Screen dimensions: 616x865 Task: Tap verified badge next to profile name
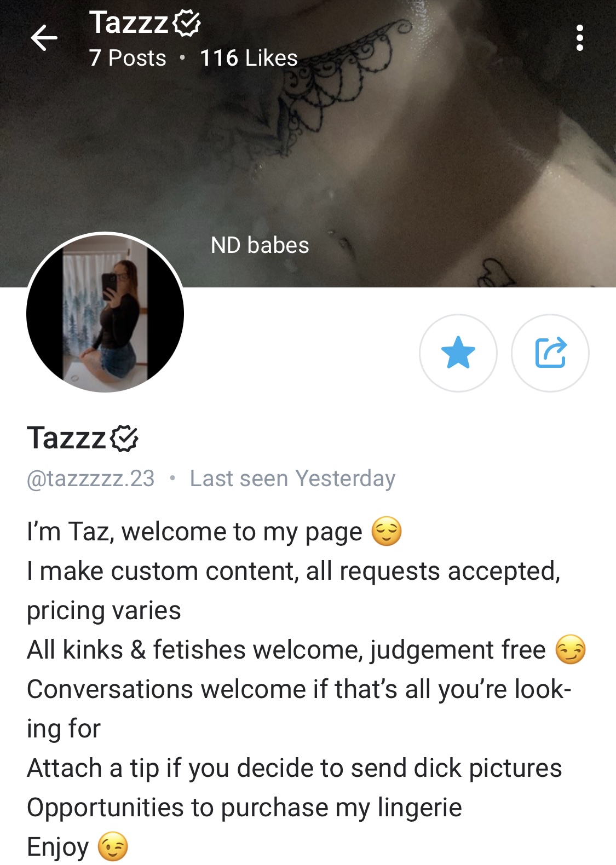pyautogui.click(x=124, y=439)
